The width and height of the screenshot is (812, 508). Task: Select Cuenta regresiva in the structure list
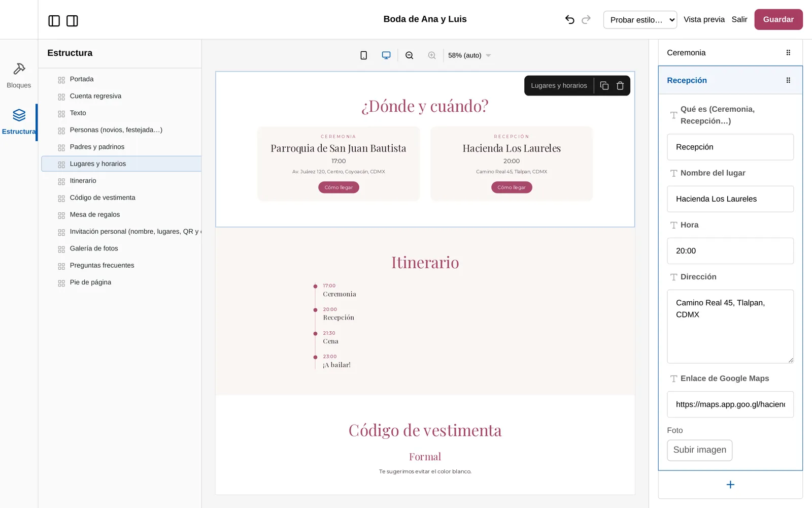point(121,96)
